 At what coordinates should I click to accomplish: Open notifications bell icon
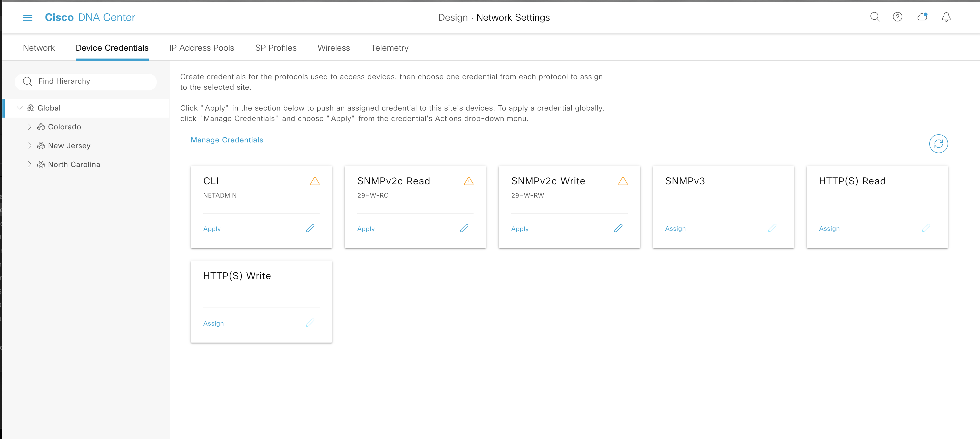[946, 17]
